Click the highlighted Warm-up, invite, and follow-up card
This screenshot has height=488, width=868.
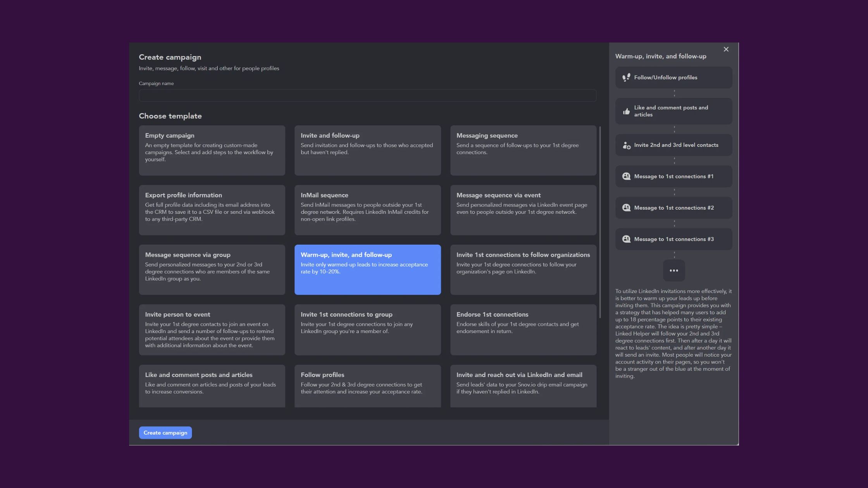point(367,270)
